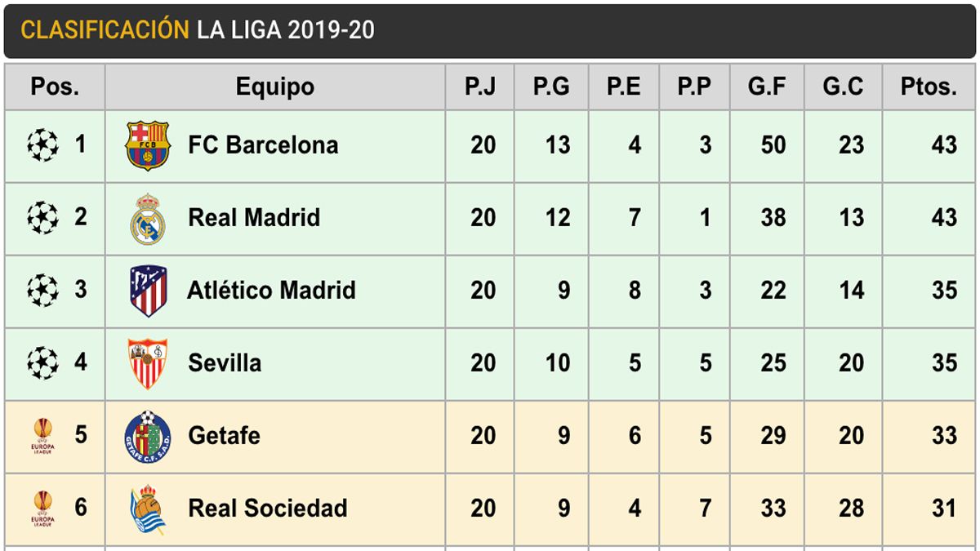
Task: Select the G.F column header
Action: click(x=767, y=87)
